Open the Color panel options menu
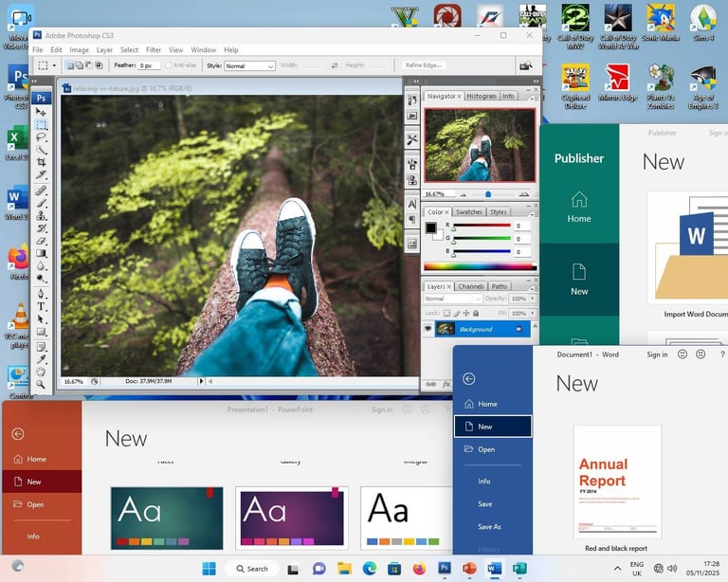This screenshot has width=728, height=582. [534, 214]
